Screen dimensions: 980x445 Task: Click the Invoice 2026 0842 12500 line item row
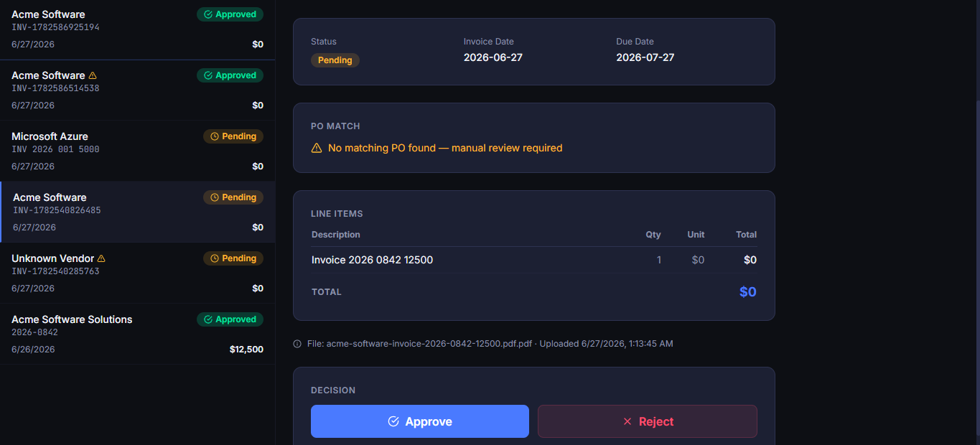(534, 260)
